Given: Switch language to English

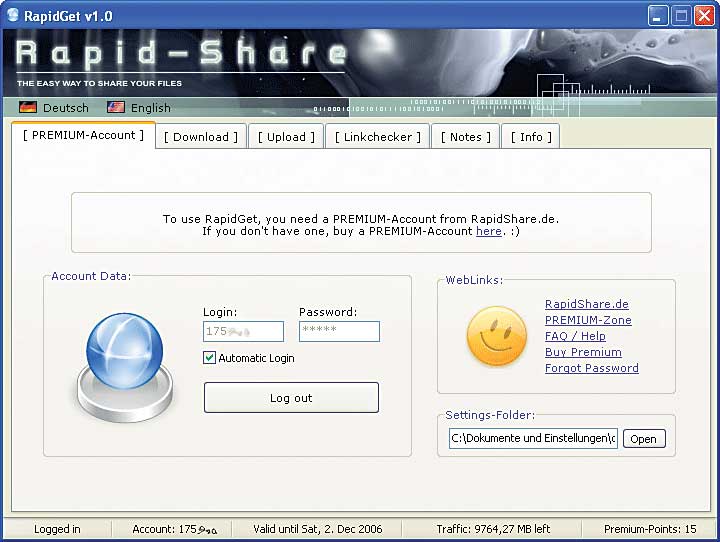Looking at the screenshot, I should pos(151,108).
